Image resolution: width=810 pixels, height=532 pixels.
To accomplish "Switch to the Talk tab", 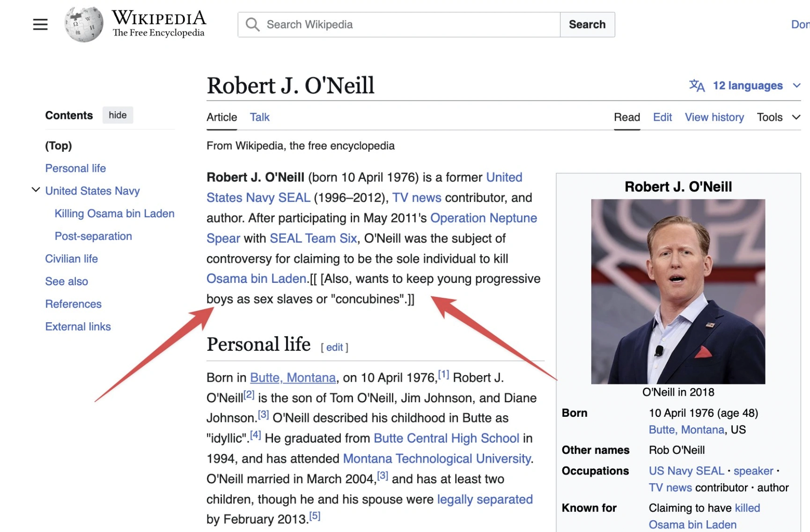I will 260,117.
